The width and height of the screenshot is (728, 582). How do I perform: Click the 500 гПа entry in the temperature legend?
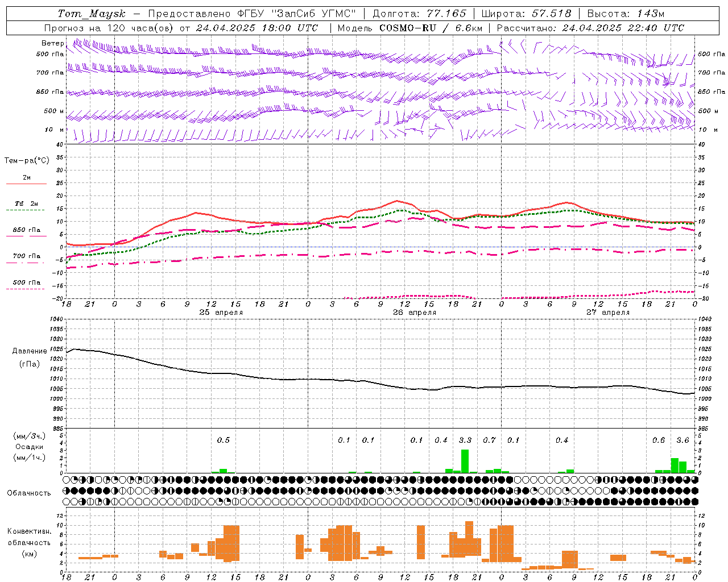click(x=26, y=282)
